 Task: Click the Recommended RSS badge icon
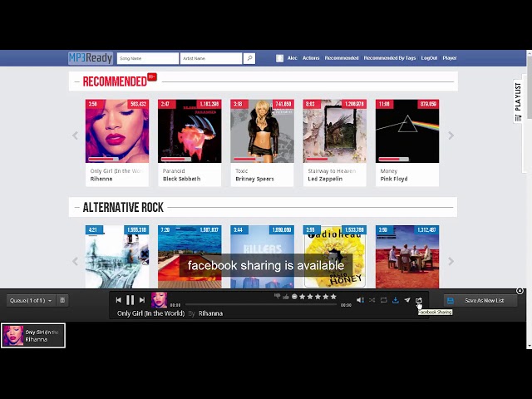click(152, 77)
